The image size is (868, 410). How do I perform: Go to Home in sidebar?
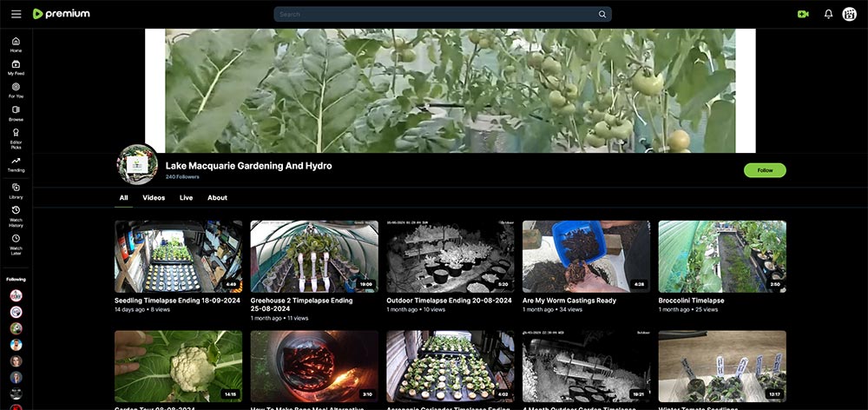coord(16,44)
